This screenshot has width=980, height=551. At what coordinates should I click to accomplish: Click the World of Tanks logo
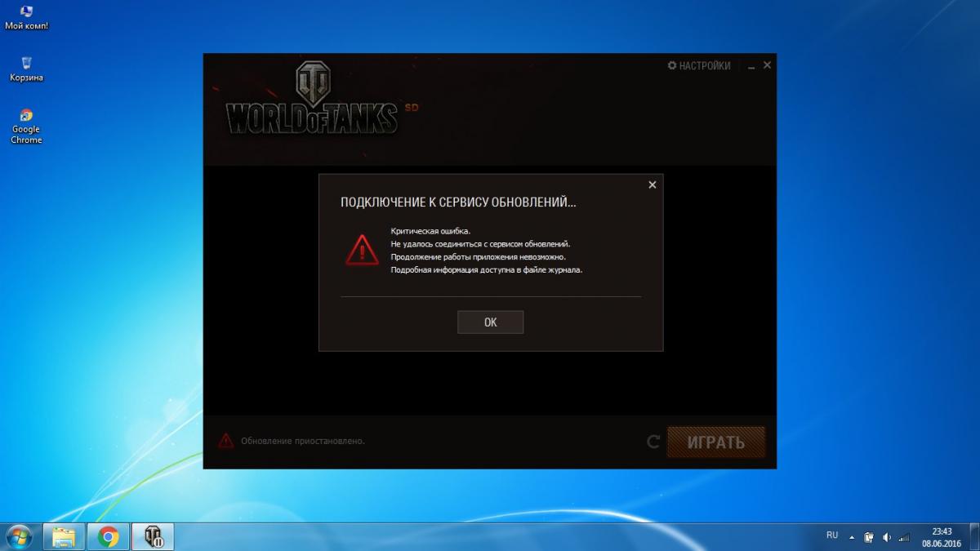tap(312, 98)
